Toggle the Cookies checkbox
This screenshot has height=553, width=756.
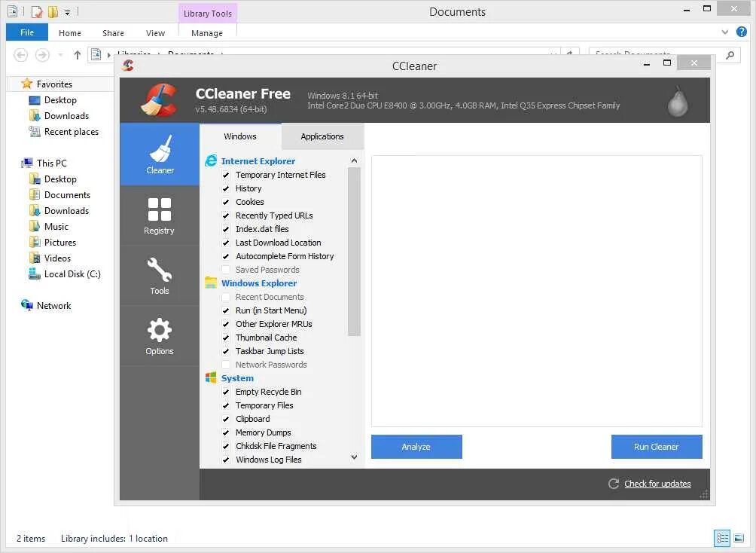pos(226,202)
